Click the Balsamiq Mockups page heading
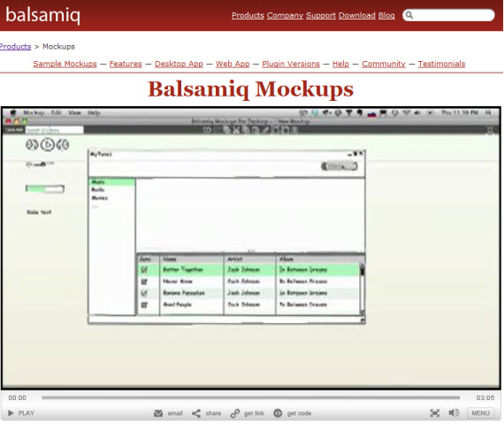 pyautogui.click(x=251, y=89)
